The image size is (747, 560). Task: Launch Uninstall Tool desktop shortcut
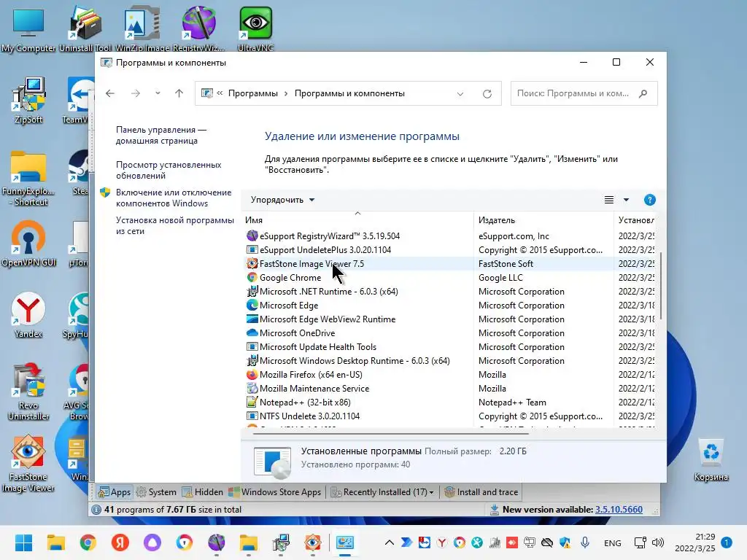click(x=85, y=28)
